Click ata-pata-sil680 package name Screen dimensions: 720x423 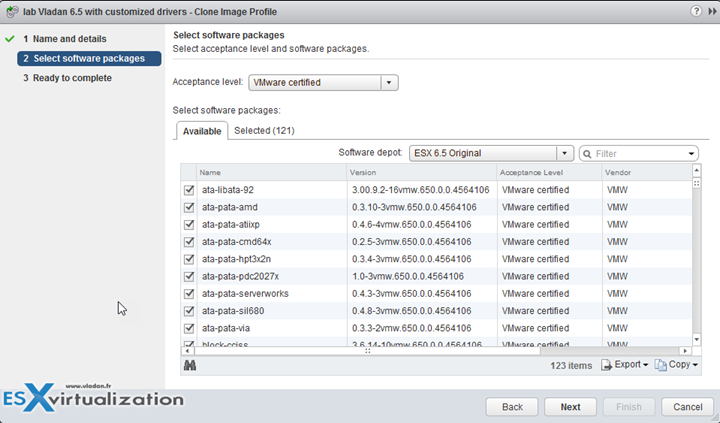[233, 311]
